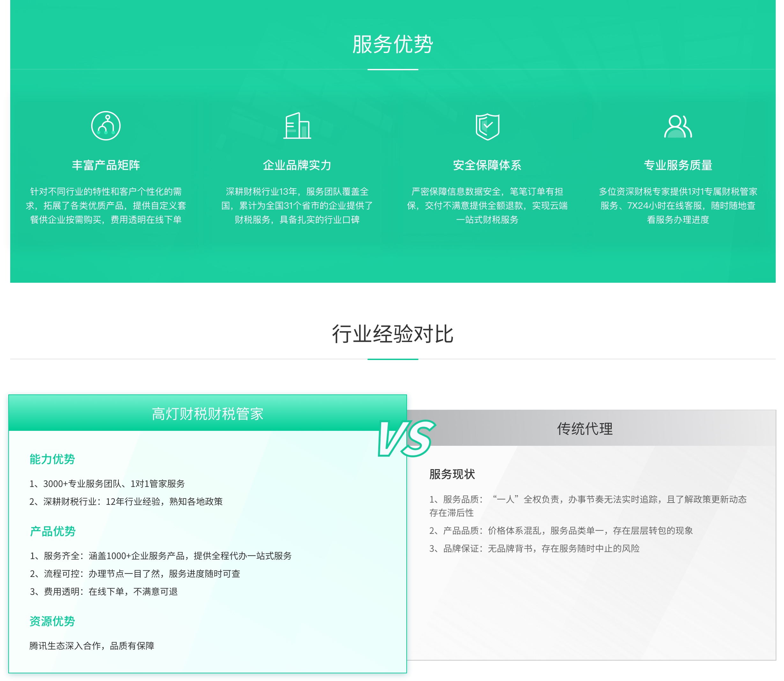The width and height of the screenshot is (784, 681).
Task: Click the line '3000+专业服务团队、1对1管家服务'
Action: pyautogui.click(x=107, y=483)
